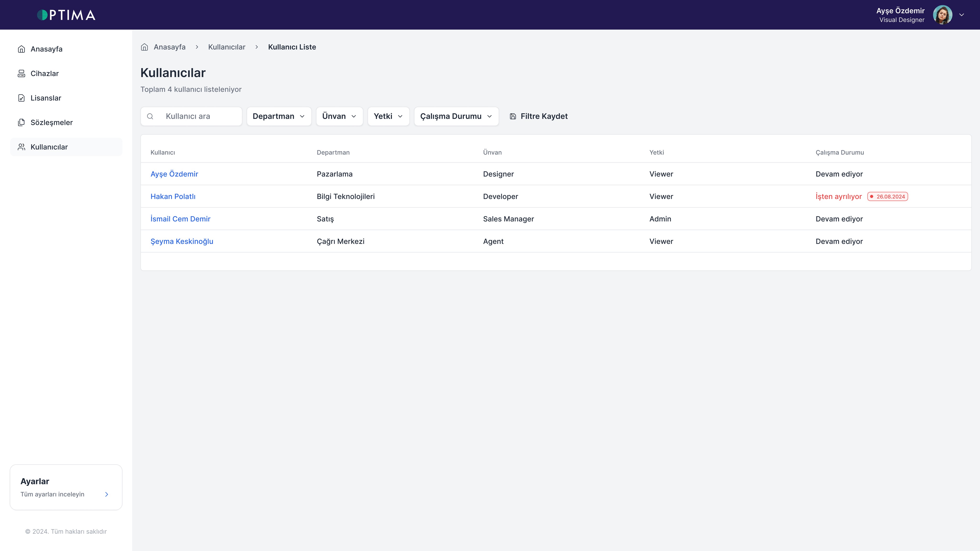Click the Pazarlama department cell
Image resolution: width=980 pixels, height=551 pixels.
[x=335, y=174]
